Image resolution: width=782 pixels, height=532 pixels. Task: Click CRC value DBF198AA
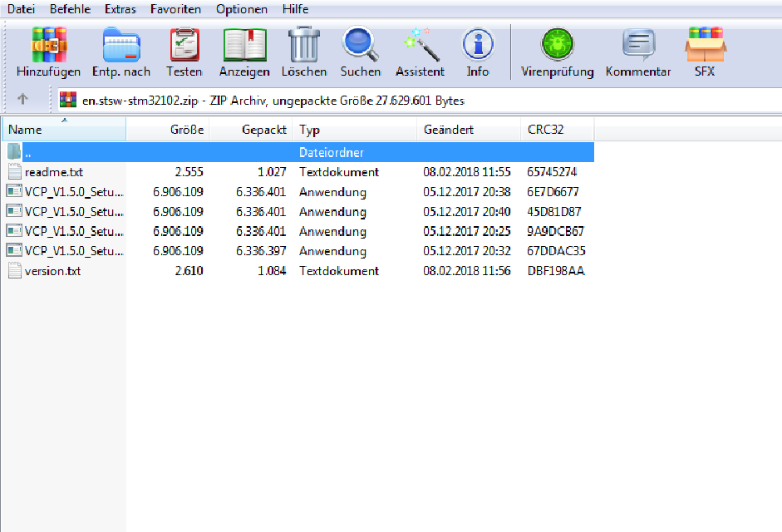click(x=556, y=271)
